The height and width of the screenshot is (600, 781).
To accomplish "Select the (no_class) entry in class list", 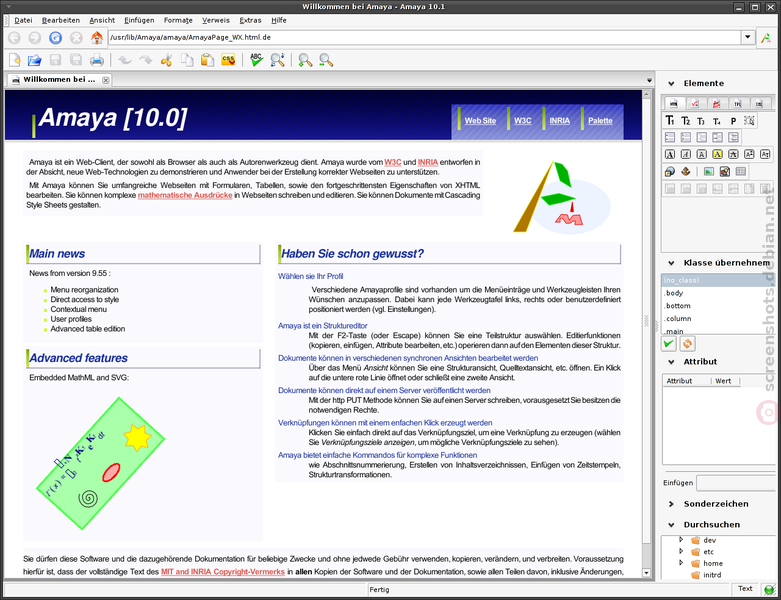I will [x=718, y=280].
